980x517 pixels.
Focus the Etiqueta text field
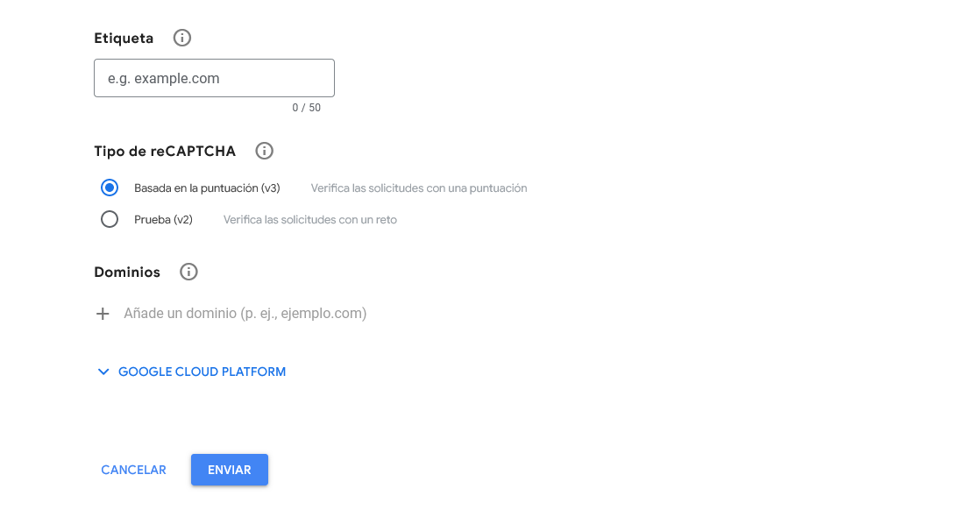(x=214, y=78)
